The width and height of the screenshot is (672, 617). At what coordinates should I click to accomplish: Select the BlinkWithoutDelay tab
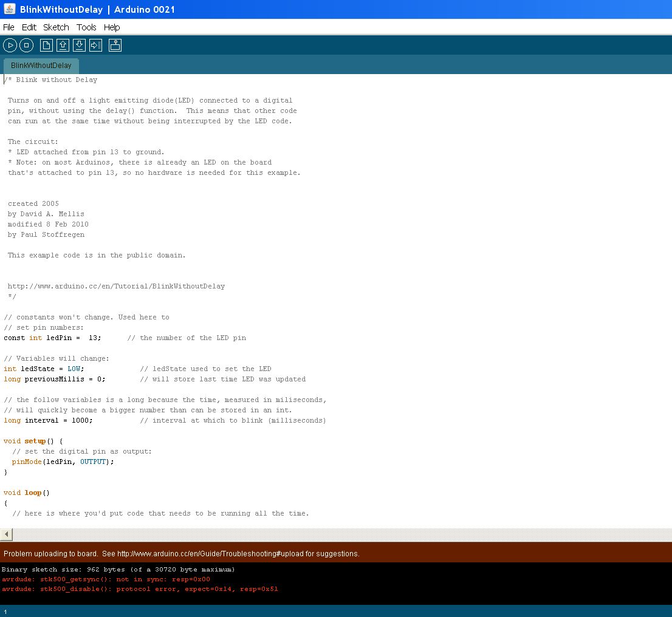coord(41,66)
